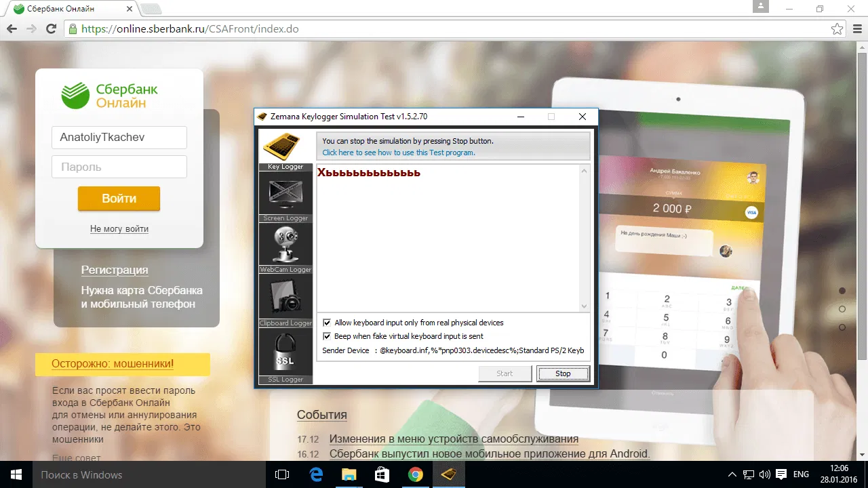Open the 'Осторожно: мошенники!' warning link

[113, 364]
